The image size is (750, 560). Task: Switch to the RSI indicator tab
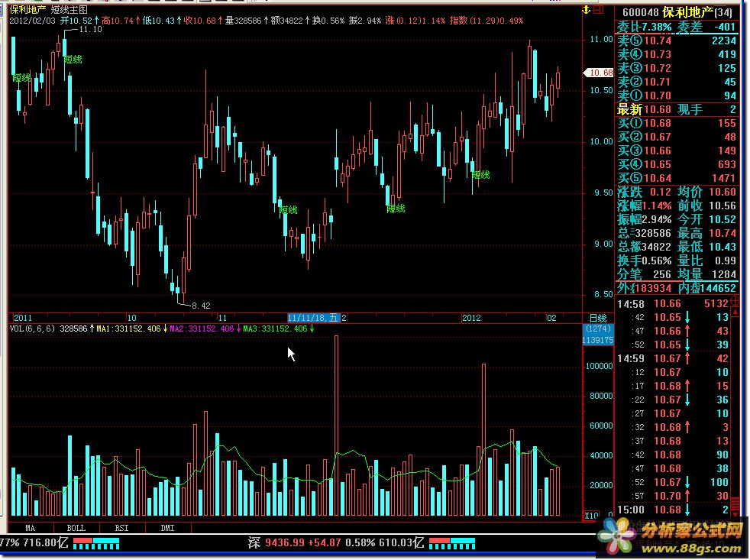[121, 528]
